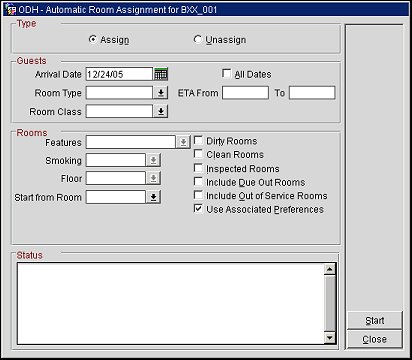Click the Status scrollbar up arrow
Viewport: 412px width, 360px height.
[x=330, y=269]
